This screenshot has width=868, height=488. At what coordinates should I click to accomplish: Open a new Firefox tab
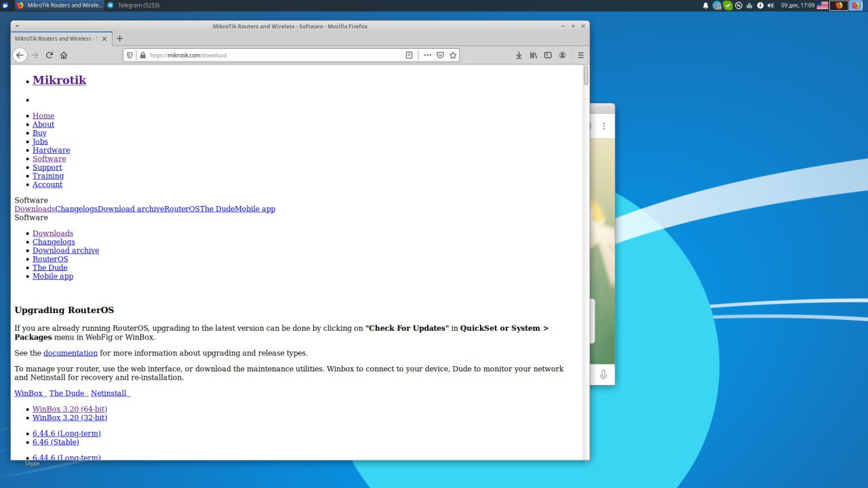tap(120, 39)
